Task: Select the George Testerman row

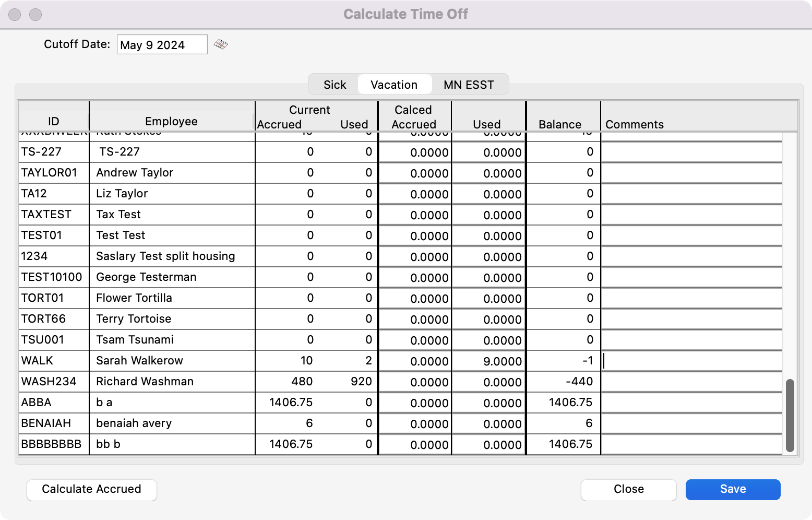Action: pos(146,277)
